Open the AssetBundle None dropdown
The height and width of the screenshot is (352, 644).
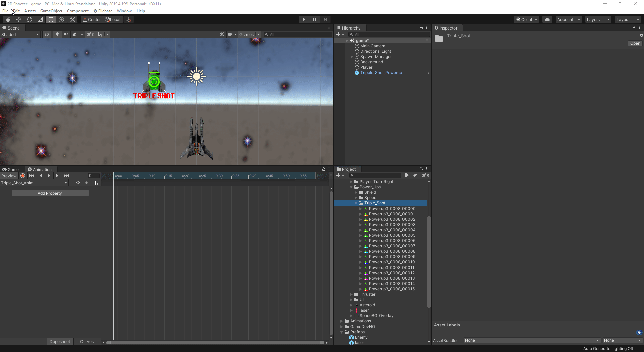click(532, 340)
